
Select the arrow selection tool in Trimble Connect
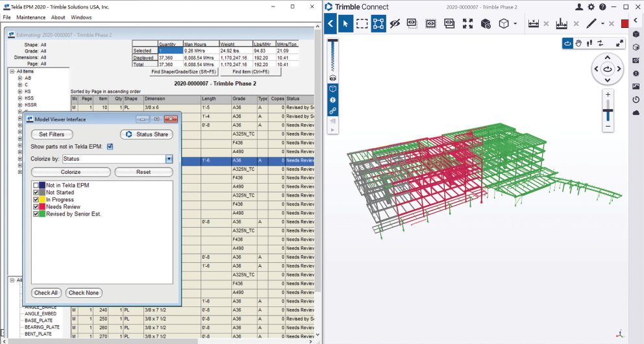coord(345,24)
